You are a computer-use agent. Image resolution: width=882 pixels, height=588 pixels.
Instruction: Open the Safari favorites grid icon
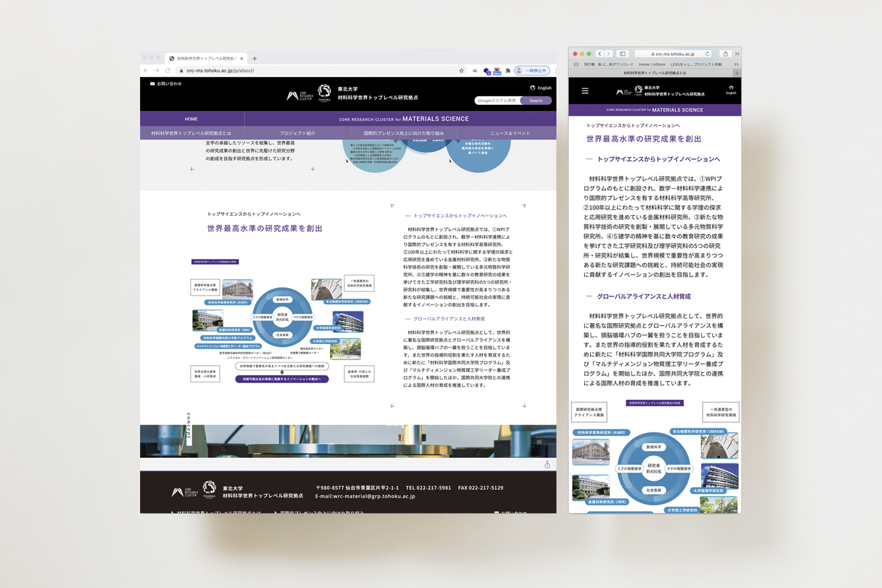(x=576, y=65)
